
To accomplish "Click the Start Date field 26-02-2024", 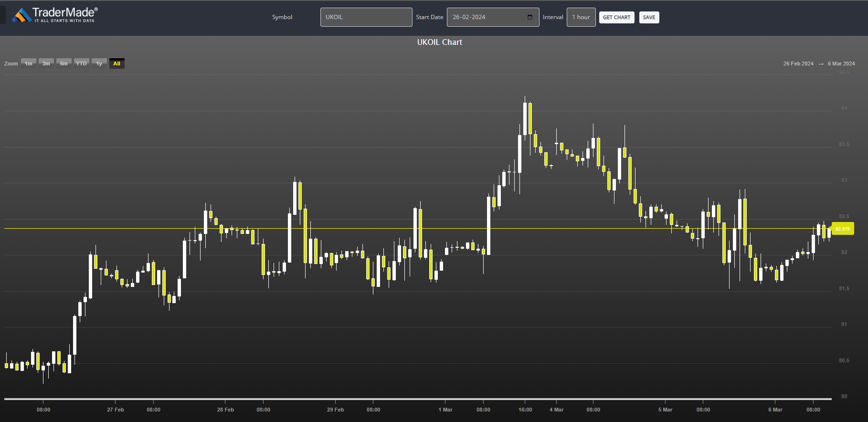I will 493,17.
